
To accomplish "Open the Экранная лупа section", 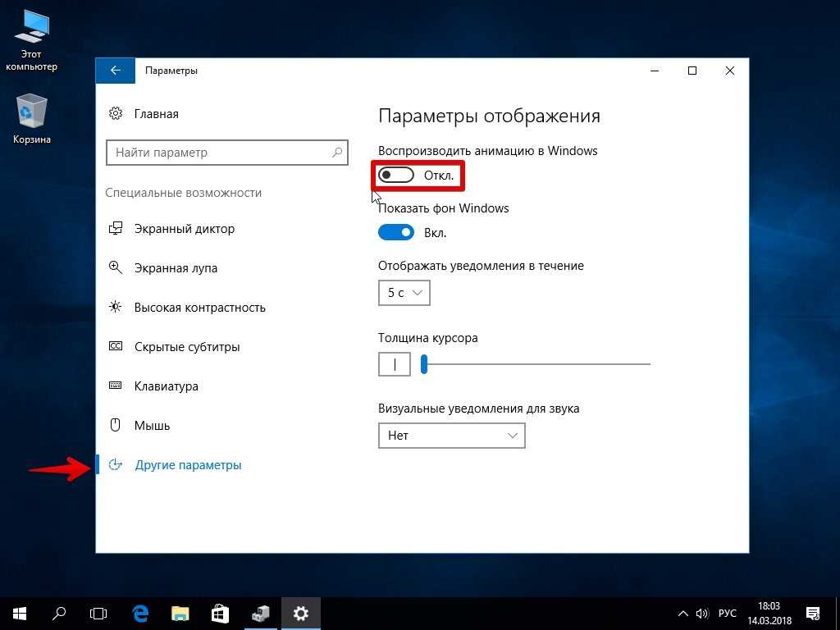I will coord(176,268).
